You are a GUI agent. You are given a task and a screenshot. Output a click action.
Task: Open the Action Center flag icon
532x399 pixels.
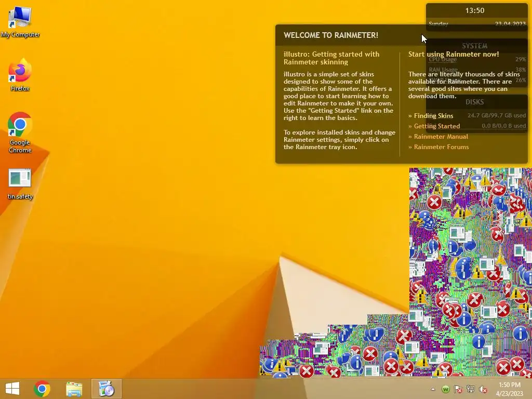[458, 389]
